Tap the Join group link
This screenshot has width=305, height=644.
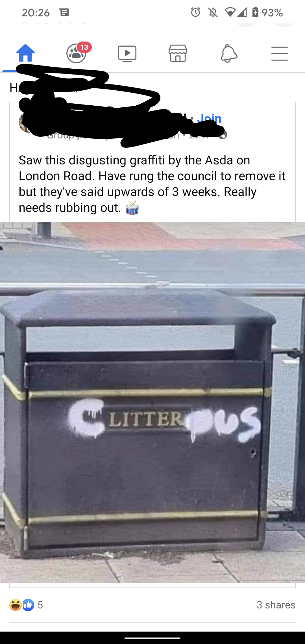209,118
